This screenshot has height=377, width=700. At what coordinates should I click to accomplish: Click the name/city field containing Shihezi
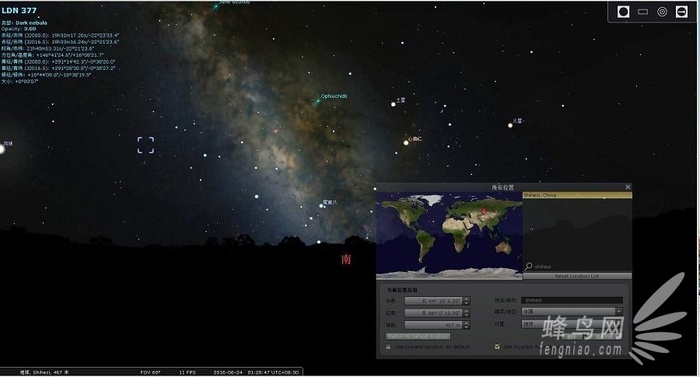tap(572, 300)
